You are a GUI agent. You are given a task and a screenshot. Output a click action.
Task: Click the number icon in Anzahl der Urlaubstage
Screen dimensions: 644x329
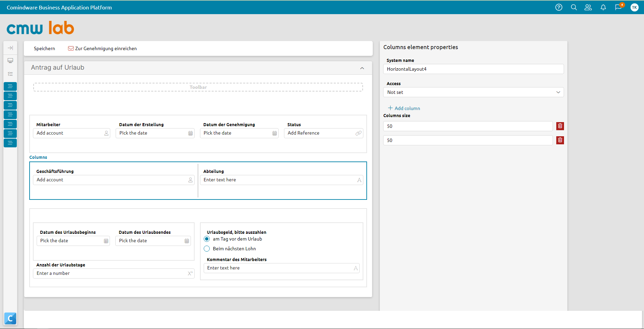pos(190,273)
